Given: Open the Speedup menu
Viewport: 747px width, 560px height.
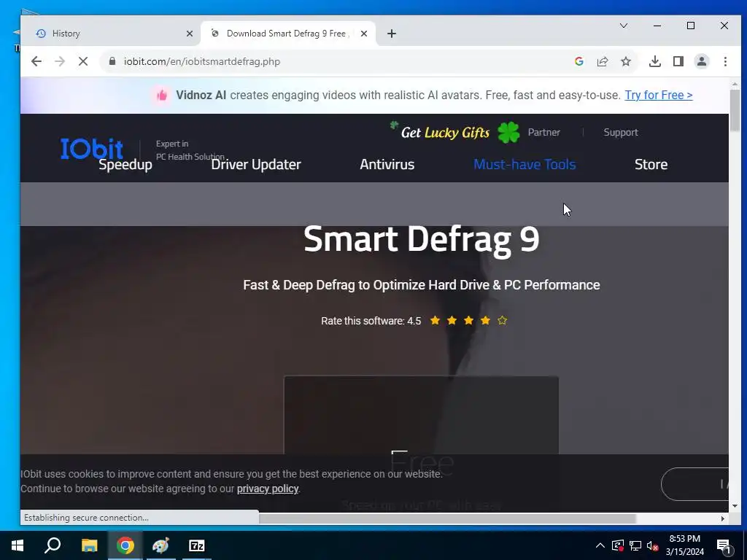Looking at the screenshot, I should pyautogui.click(x=125, y=164).
